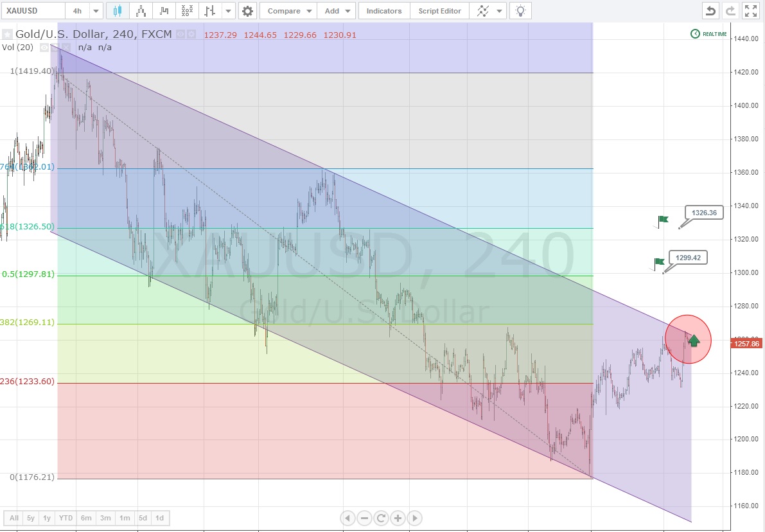Enter fullscreen chart mode
This screenshot has height=532, width=765.
(750, 11)
